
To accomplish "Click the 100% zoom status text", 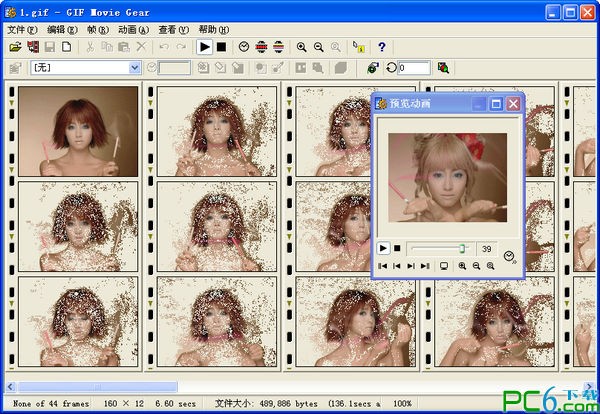I will 403,403.
